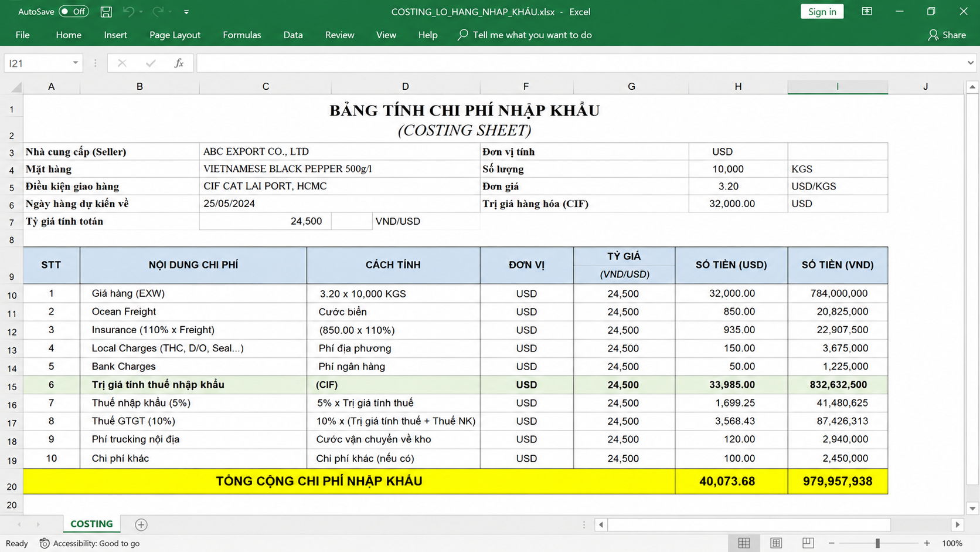The image size is (980, 552).
Task: Select cell Ocean Freight
Action: pyautogui.click(x=193, y=311)
